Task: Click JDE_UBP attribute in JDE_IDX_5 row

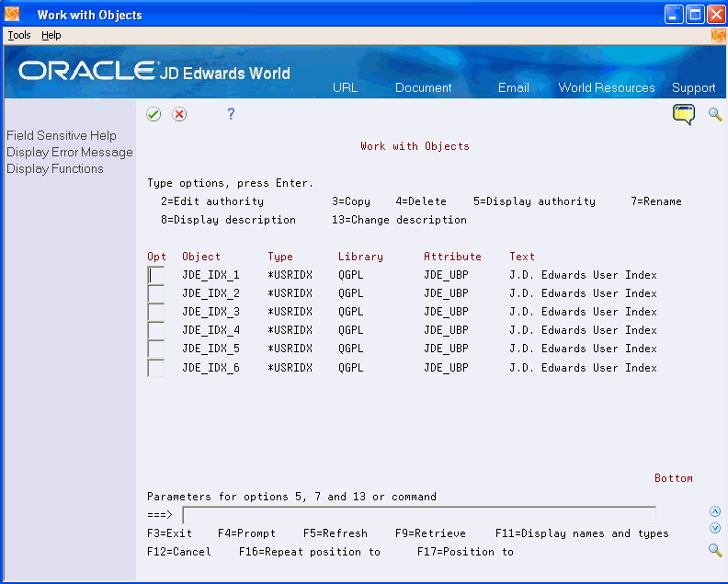Action: 446,349
